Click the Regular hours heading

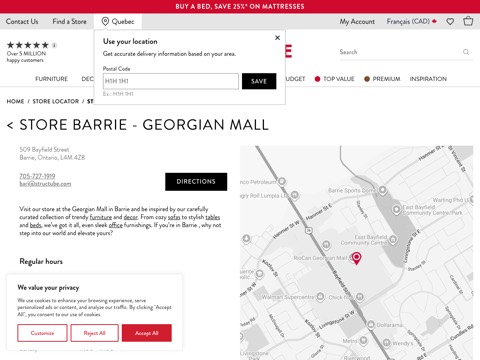[x=41, y=261]
